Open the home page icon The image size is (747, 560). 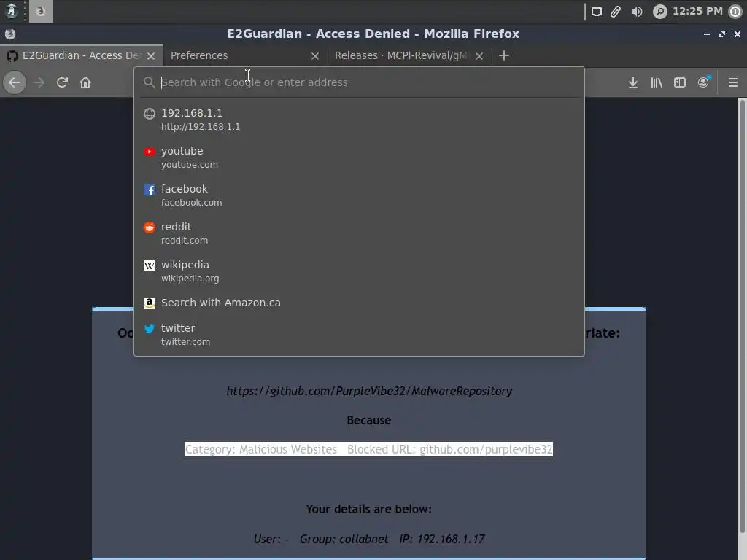click(x=85, y=82)
